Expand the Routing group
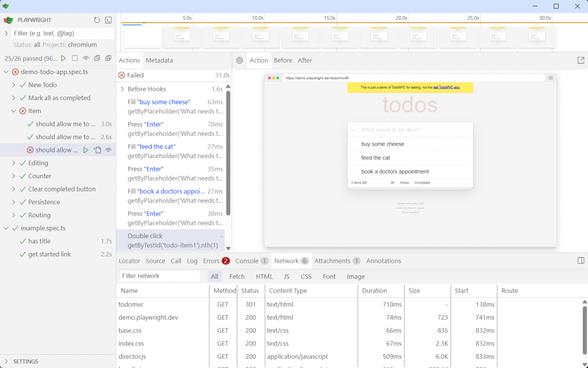Screen dimensions: 588x368 [x=14, y=215]
